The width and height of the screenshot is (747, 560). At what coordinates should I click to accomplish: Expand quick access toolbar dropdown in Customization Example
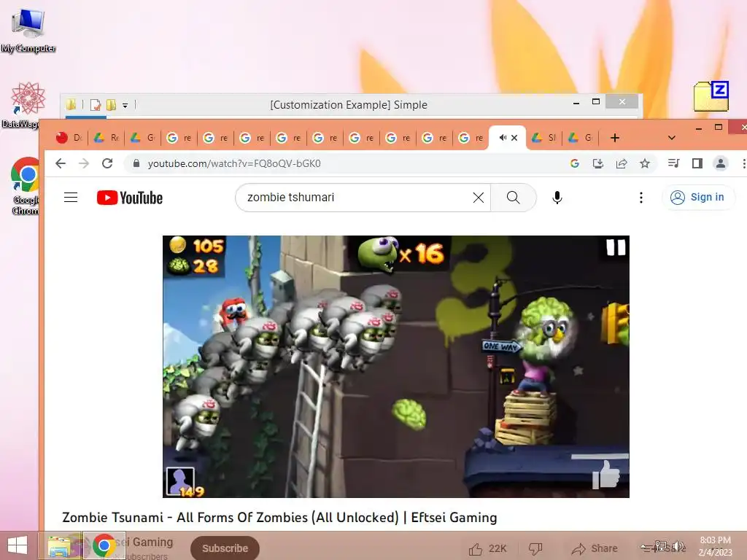tap(125, 105)
